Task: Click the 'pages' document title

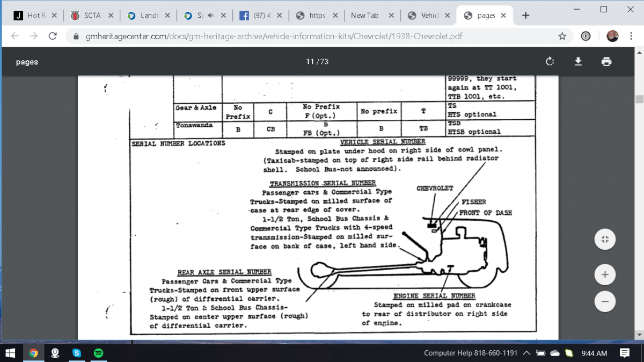Action: 27,62
